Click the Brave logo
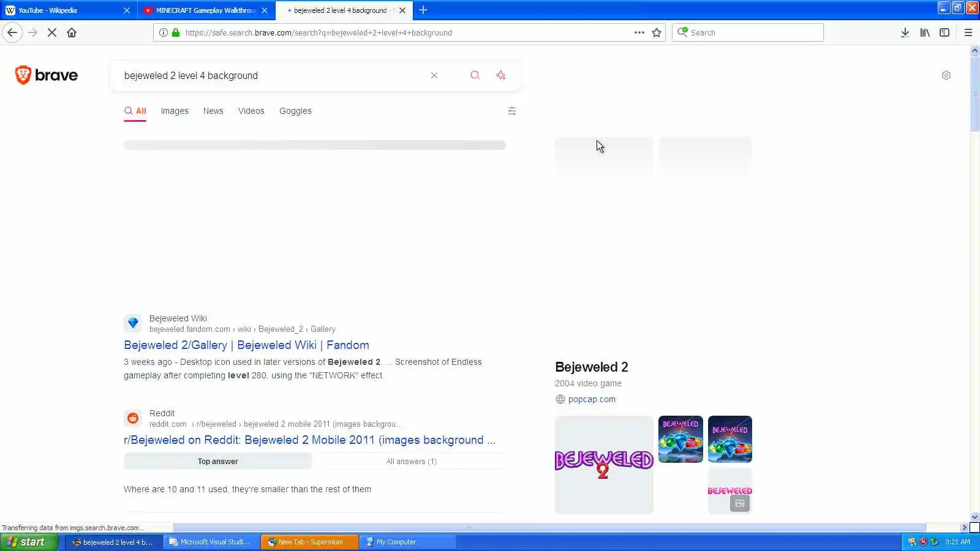Screen dimensions: 980x551 point(47,75)
